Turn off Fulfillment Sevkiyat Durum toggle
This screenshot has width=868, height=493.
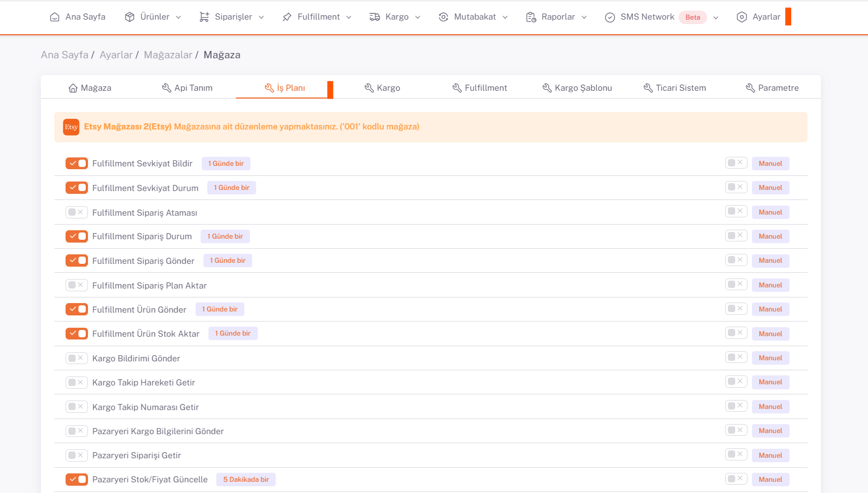coord(77,188)
